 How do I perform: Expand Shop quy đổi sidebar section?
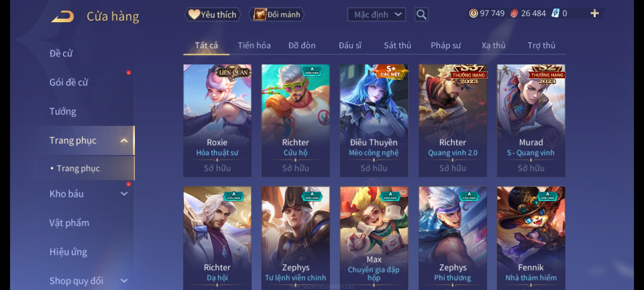tap(124, 281)
